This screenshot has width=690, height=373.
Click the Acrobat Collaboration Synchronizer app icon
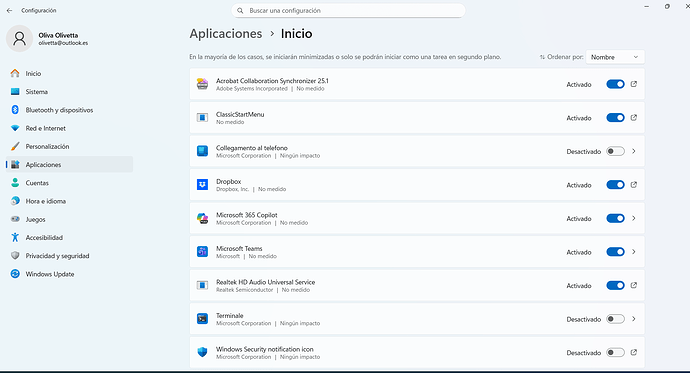tap(202, 84)
